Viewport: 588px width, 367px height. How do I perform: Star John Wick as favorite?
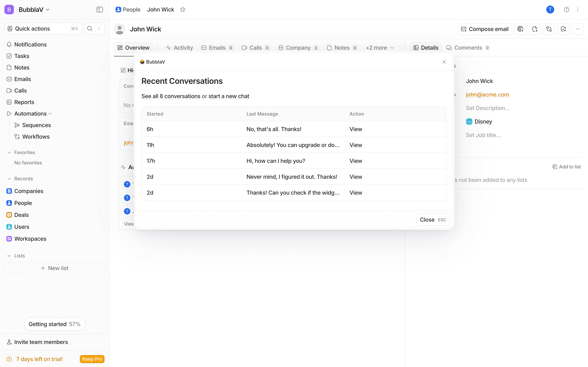pos(183,10)
